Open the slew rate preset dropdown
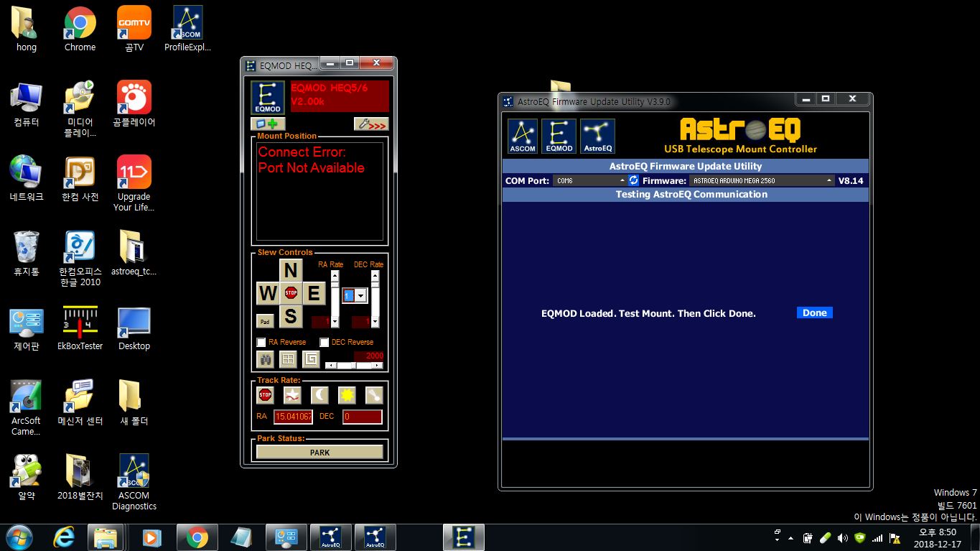Viewport: 980px width, 551px height. tap(361, 295)
